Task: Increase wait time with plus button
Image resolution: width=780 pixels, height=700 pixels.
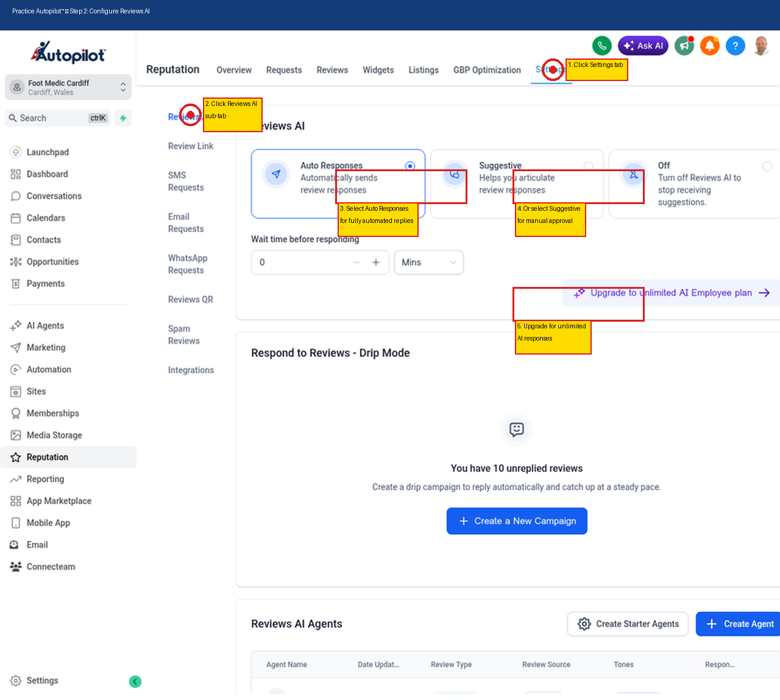Action: 376,263
